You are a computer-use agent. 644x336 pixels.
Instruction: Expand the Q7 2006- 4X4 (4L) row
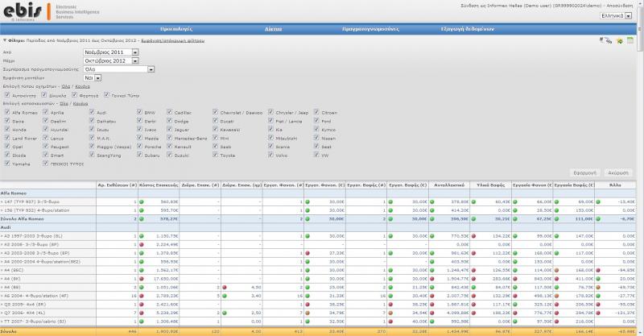pos(2,313)
